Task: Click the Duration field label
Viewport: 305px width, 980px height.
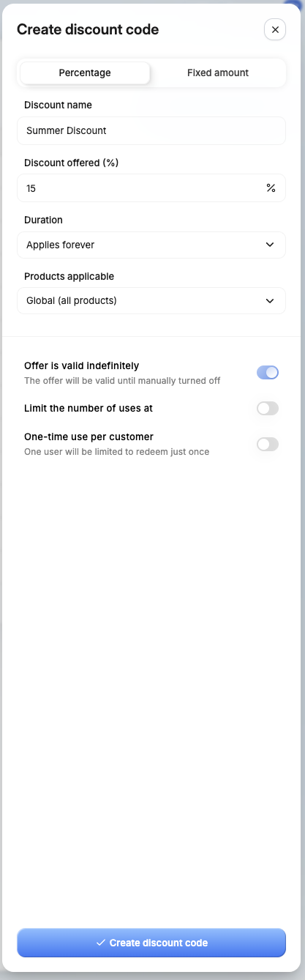Action: (43, 220)
